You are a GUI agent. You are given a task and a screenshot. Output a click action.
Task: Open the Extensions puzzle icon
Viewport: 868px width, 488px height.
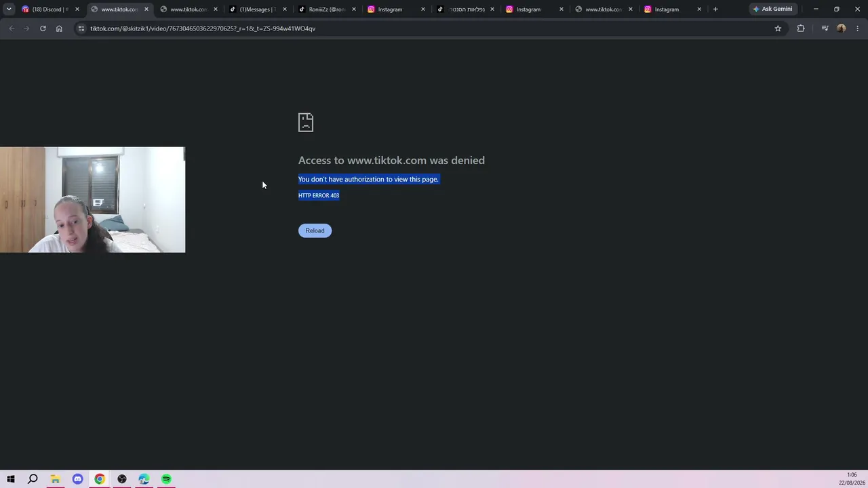tap(801, 28)
